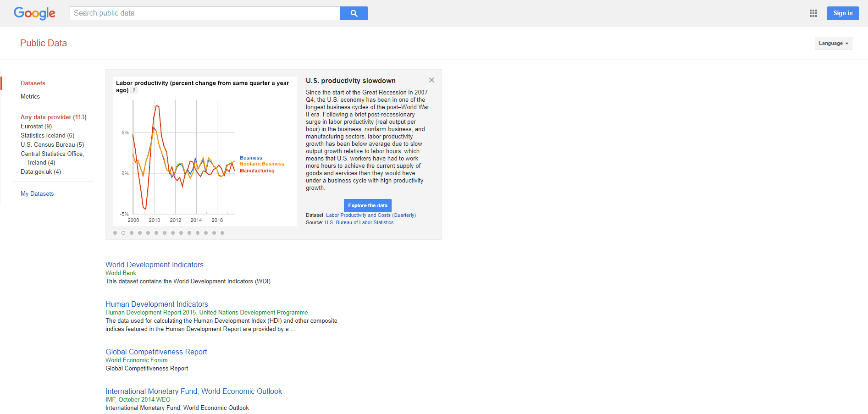This screenshot has width=868, height=414.
Task: Select the first carousel dot
Action: tap(115, 233)
